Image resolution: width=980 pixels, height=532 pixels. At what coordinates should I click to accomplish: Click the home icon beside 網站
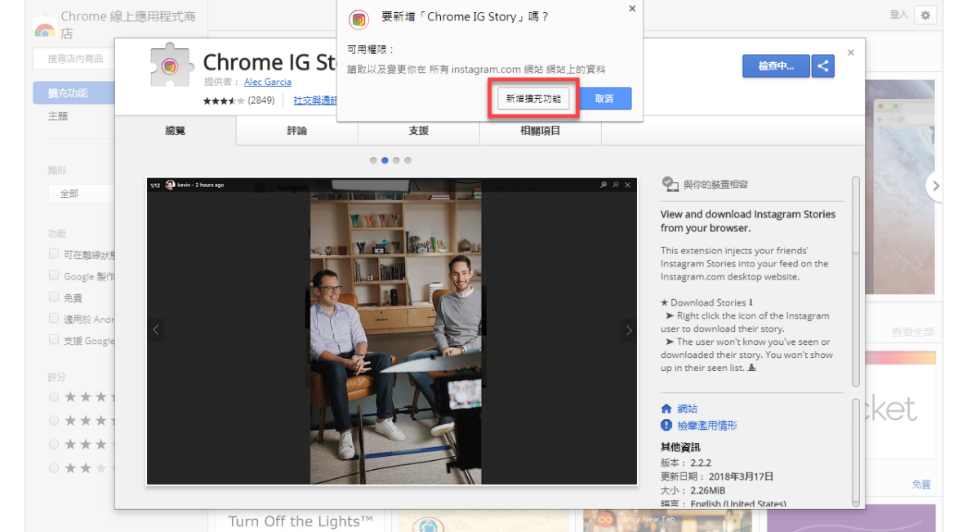coord(666,409)
